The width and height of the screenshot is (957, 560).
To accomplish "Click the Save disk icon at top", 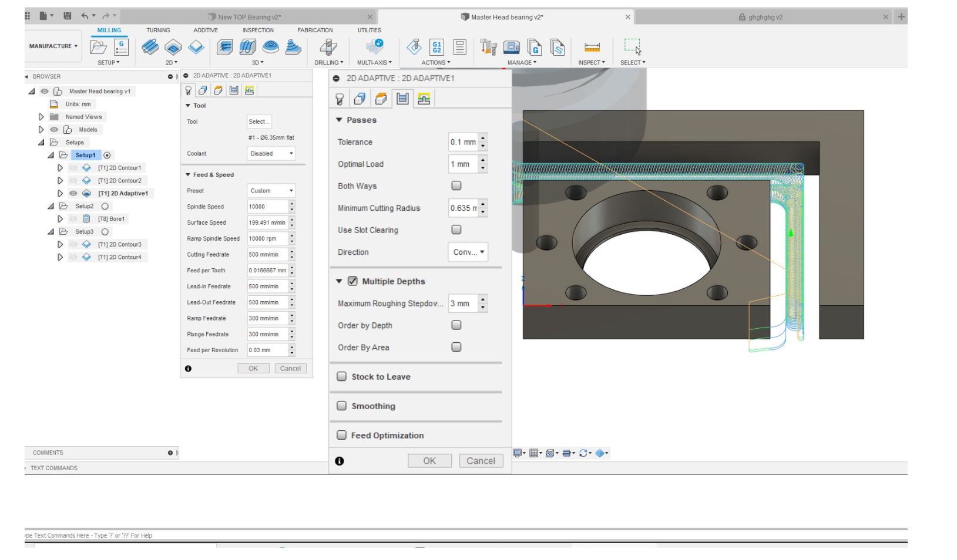I will tap(68, 16).
